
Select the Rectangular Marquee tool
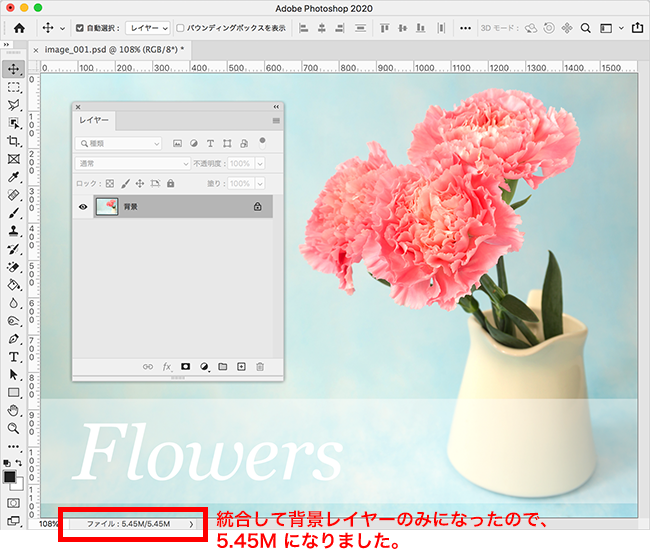pos(13,87)
